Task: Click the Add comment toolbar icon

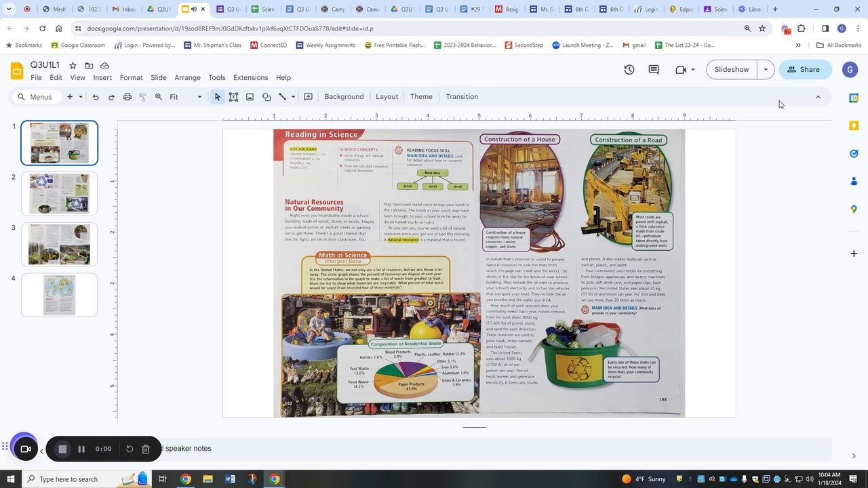Action: pyautogui.click(x=308, y=97)
